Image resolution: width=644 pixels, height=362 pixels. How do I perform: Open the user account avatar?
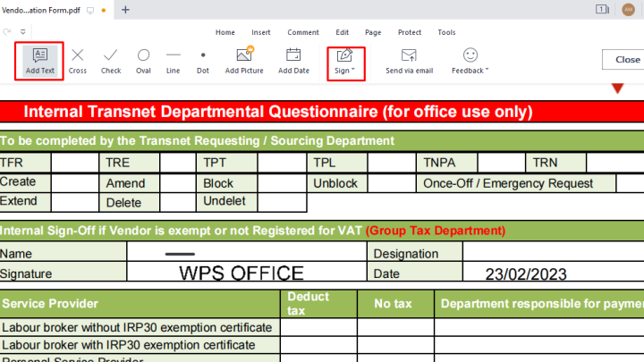(628, 10)
